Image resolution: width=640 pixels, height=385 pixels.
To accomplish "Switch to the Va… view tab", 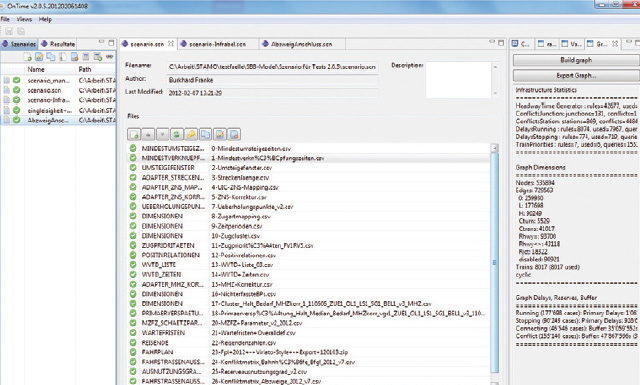I will pyautogui.click(x=571, y=44).
